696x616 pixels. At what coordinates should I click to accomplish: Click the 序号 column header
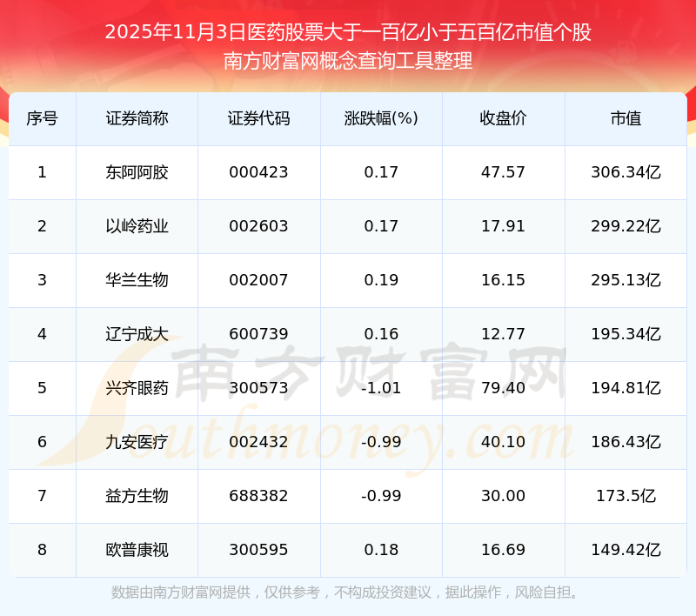pyautogui.click(x=42, y=118)
